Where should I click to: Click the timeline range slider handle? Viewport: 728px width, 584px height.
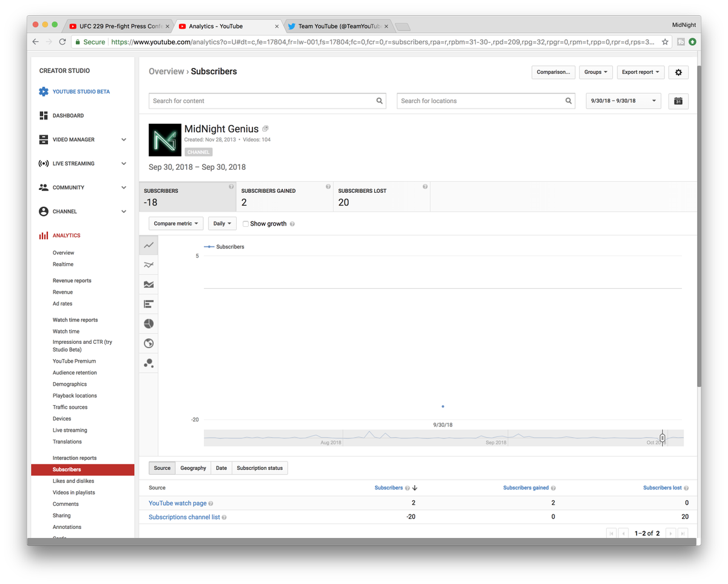[662, 438]
